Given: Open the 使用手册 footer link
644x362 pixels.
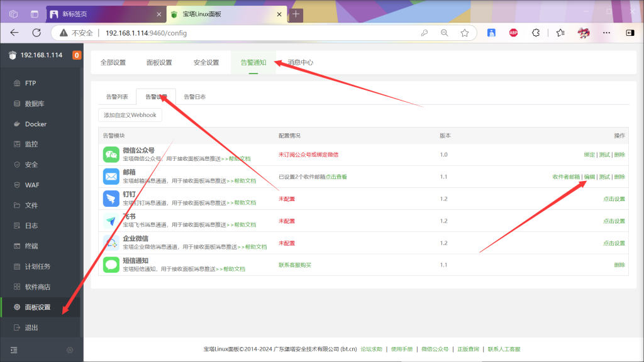Looking at the screenshot, I should pyautogui.click(x=402, y=349).
